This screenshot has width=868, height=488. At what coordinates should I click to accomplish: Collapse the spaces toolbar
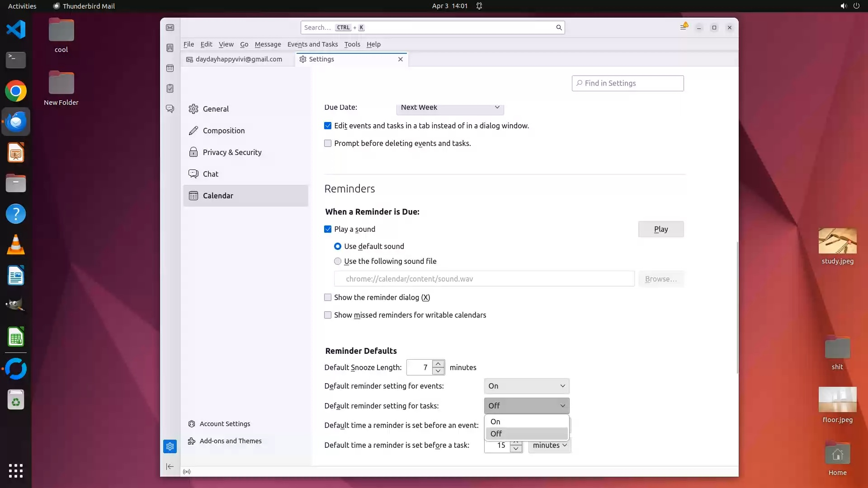point(170,467)
